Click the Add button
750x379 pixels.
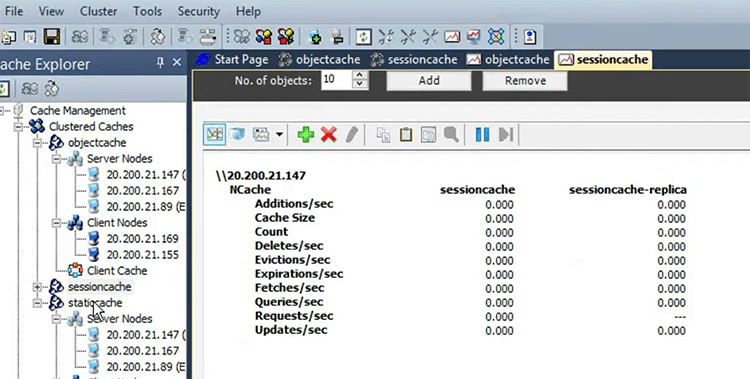(429, 80)
